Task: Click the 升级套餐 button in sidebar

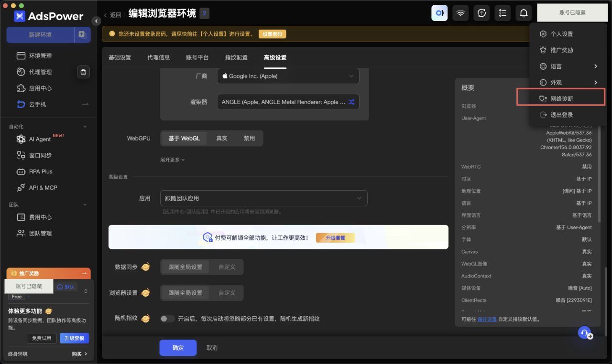Action: pos(74,338)
